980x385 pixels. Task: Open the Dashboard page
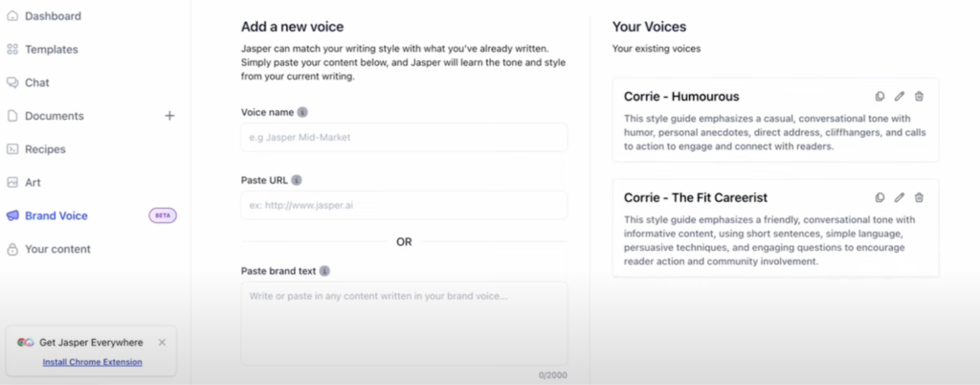click(52, 16)
